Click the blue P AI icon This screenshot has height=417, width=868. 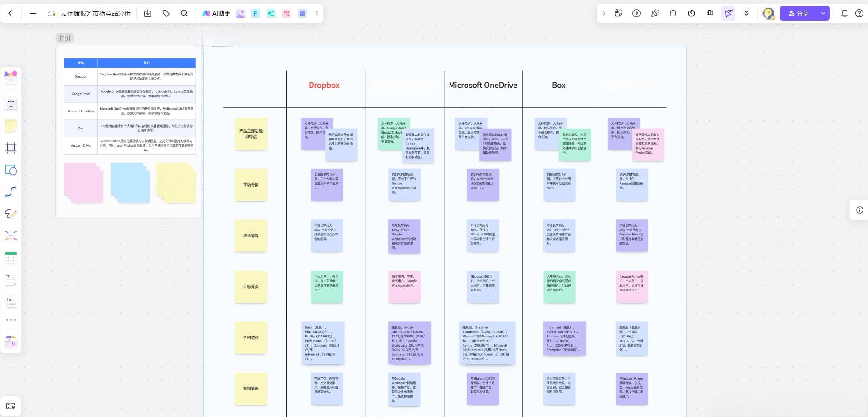point(256,13)
